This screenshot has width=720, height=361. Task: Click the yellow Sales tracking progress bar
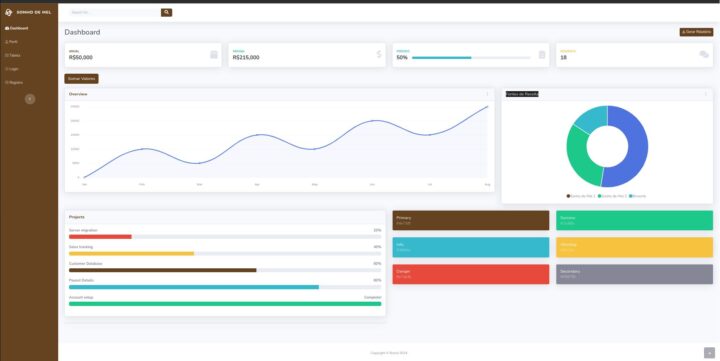tap(131, 254)
